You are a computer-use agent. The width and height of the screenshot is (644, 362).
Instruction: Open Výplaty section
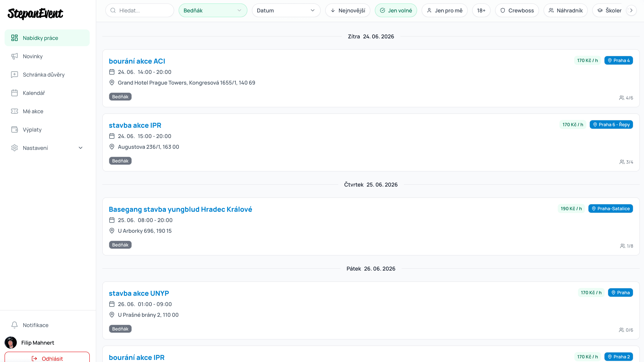[47, 129]
